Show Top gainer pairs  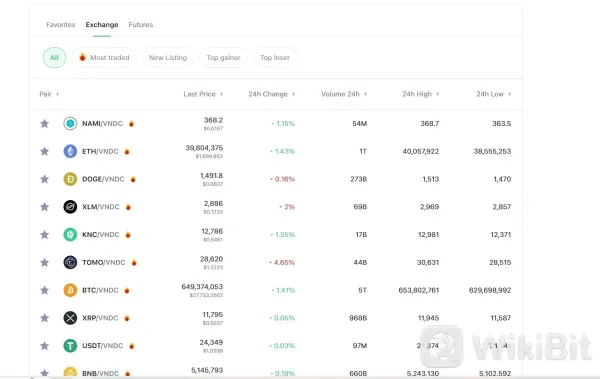[223, 57]
